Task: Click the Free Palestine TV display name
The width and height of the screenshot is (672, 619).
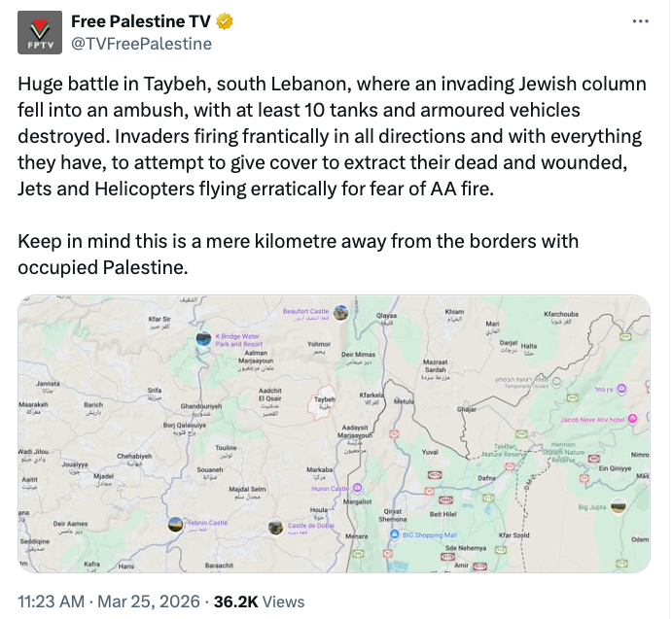Action: click(141, 22)
